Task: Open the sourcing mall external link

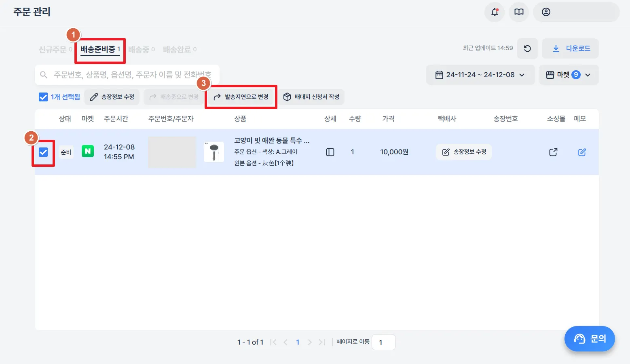Action: 553,152
